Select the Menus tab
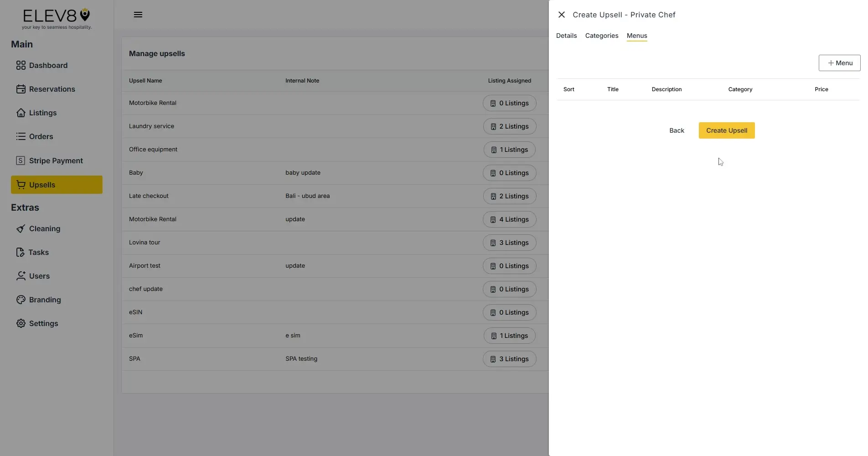 (636, 36)
